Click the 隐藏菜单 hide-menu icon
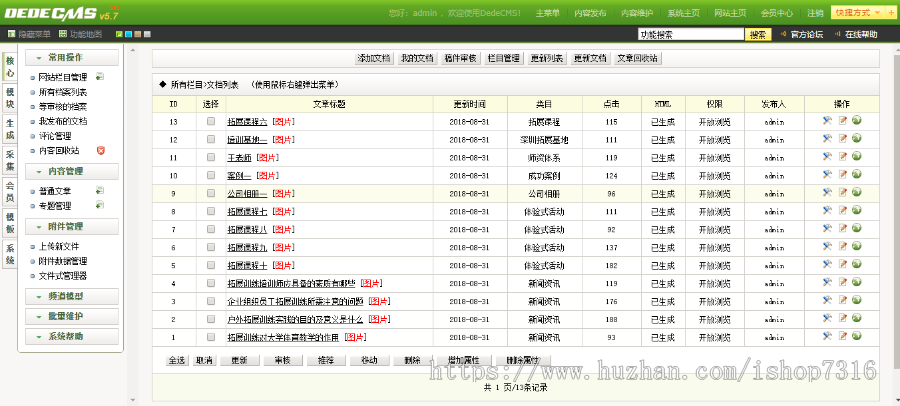900x406 pixels. point(11,34)
